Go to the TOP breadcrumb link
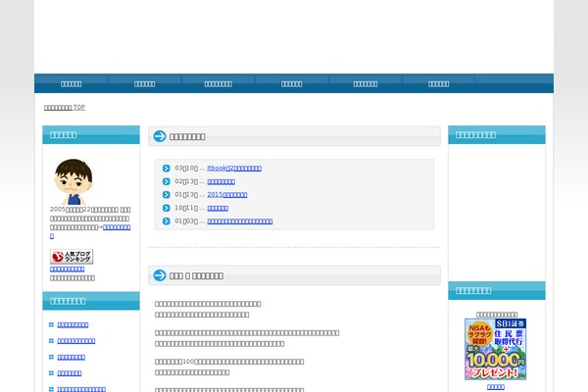588x392 pixels. point(65,107)
